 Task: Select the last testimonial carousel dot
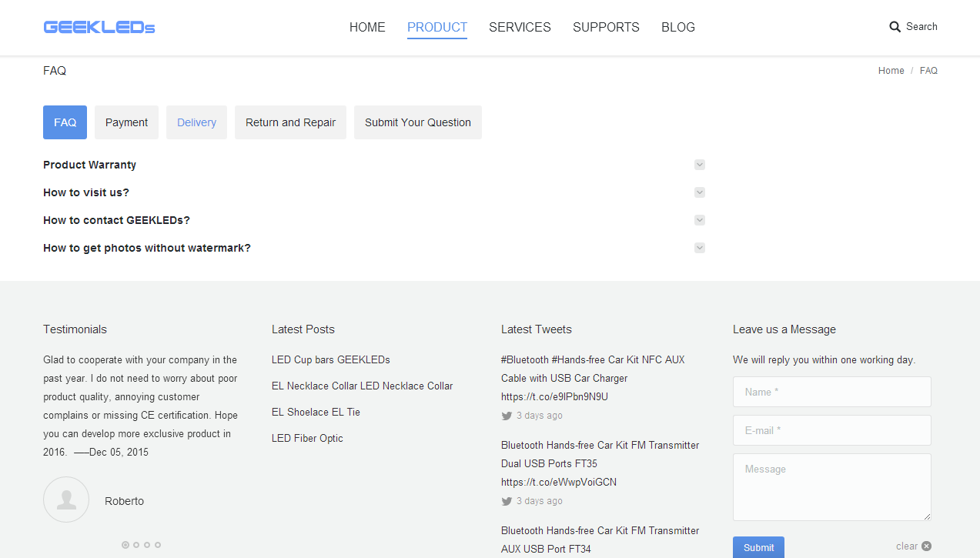pos(158,545)
